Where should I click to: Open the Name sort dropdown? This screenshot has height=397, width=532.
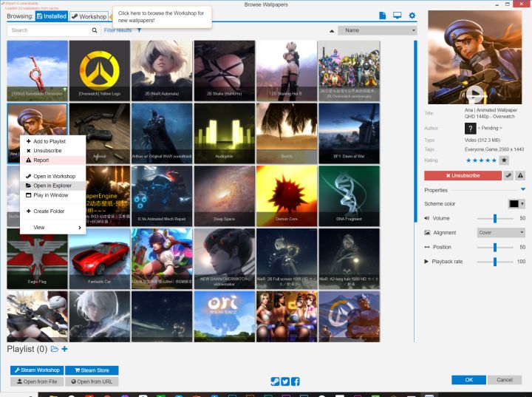click(378, 30)
